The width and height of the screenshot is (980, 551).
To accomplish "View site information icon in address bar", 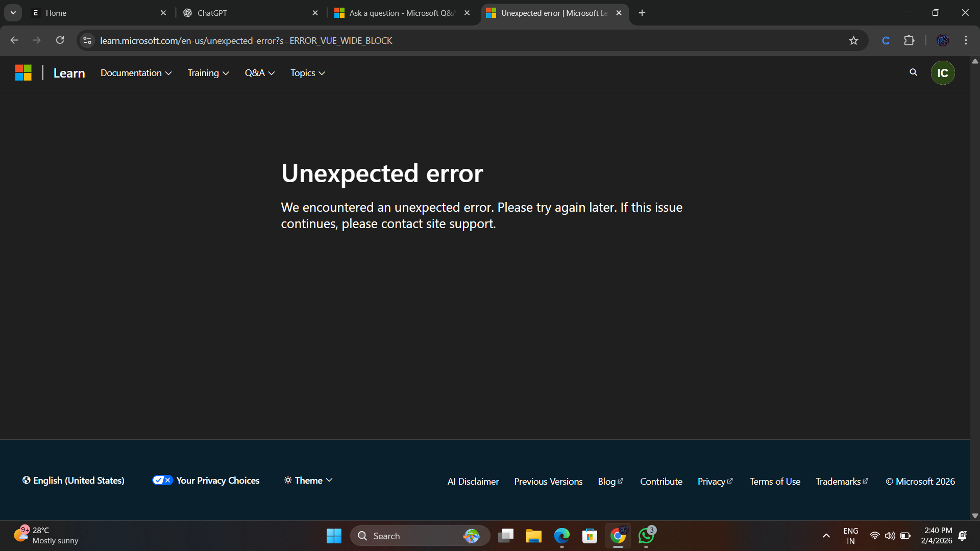I will [x=87, y=40].
